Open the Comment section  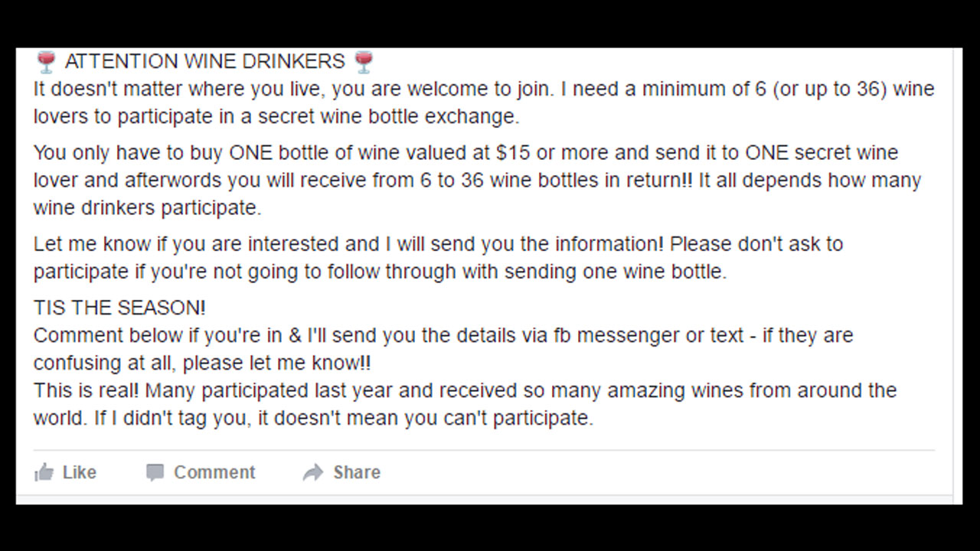tap(201, 472)
